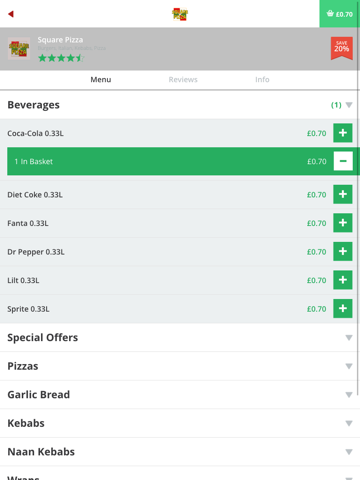
Task: Remove one Coca-Cola from basket
Action: click(x=343, y=161)
